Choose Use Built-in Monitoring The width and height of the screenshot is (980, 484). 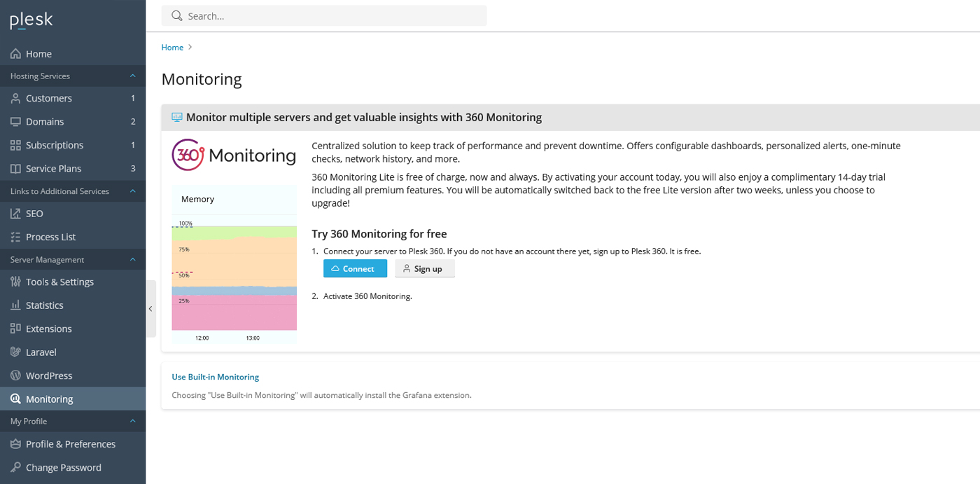pyautogui.click(x=215, y=376)
